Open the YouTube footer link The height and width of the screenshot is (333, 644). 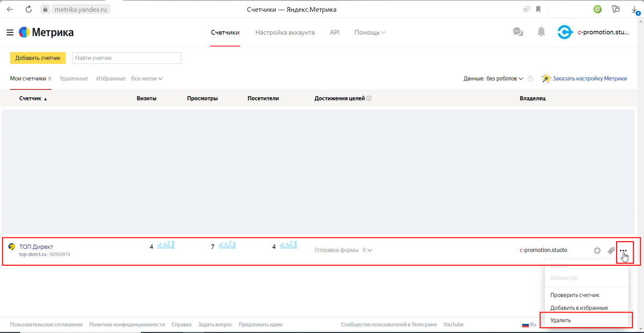pyautogui.click(x=453, y=324)
